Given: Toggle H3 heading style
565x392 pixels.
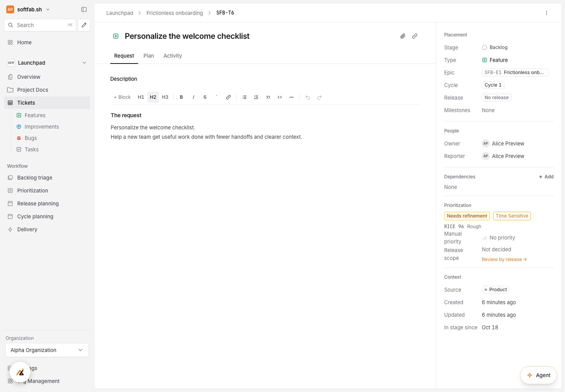Looking at the screenshot, I should tap(165, 97).
